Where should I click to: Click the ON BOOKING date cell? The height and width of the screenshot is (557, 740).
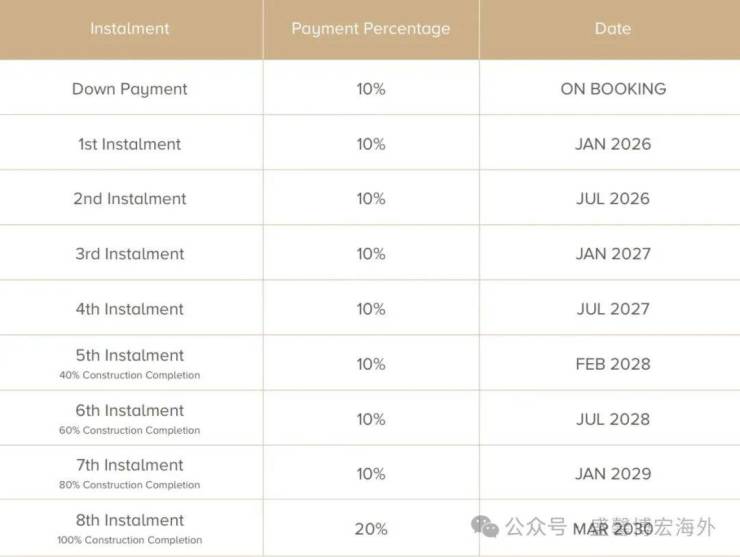613,89
